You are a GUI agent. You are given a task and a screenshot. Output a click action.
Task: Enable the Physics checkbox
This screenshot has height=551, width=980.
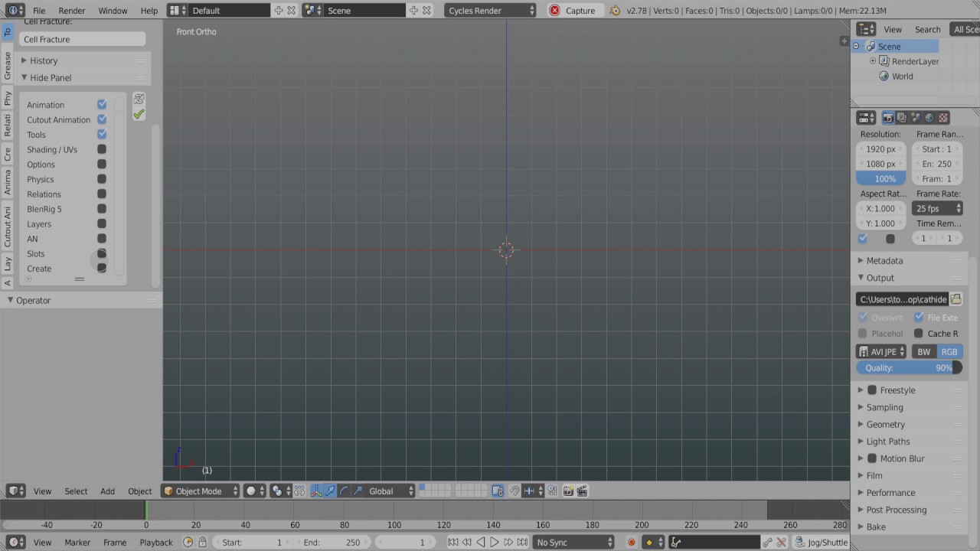[x=102, y=179]
